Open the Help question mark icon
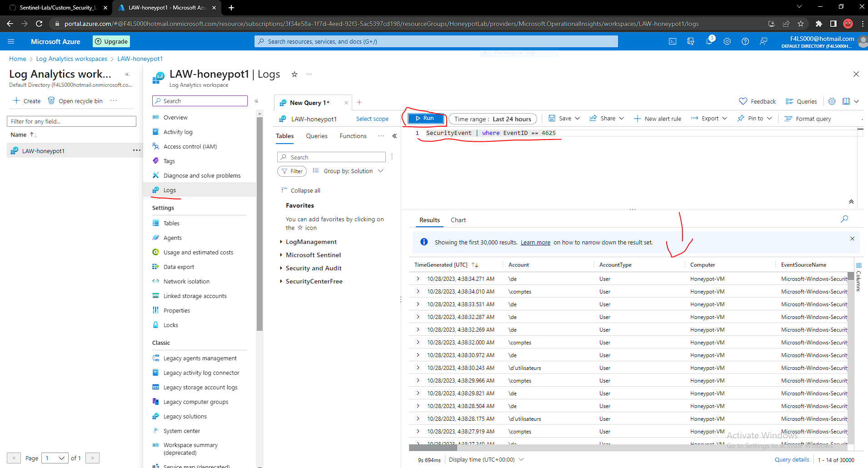The height and width of the screenshot is (468, 868). tap(745, 41)
